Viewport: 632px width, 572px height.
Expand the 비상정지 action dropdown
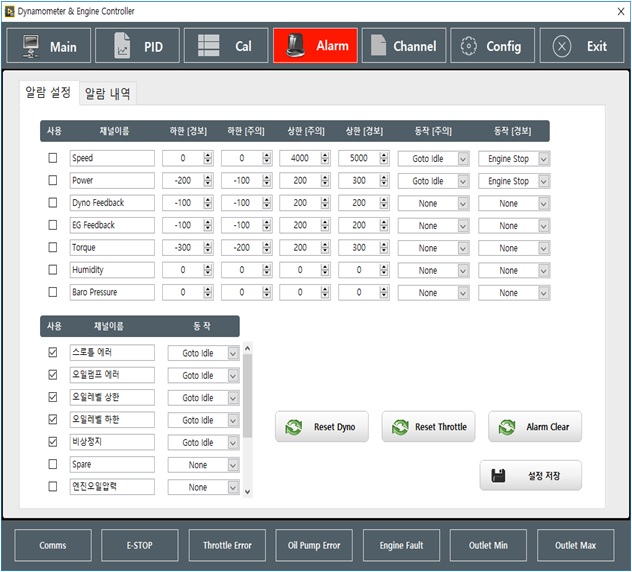(233, 443)
